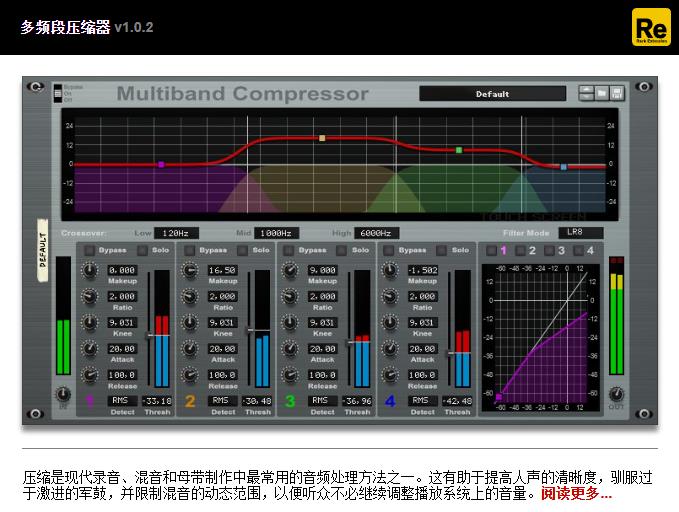Viewport: 679px width, 512px height.
Task: Click the save preset floppy icon
Action: (616, 93)
